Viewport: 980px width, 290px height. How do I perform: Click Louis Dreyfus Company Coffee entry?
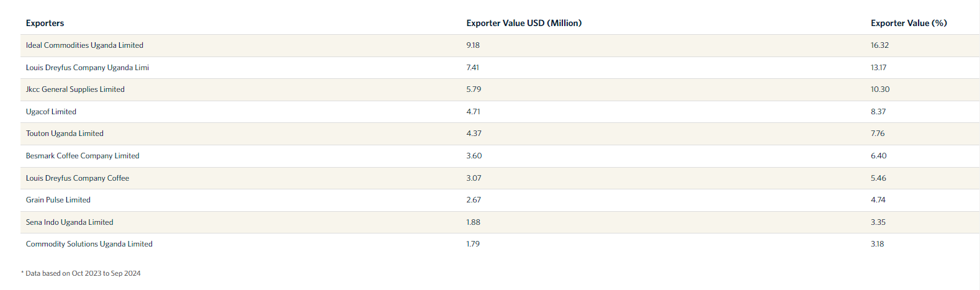click(x=78, y=178)
